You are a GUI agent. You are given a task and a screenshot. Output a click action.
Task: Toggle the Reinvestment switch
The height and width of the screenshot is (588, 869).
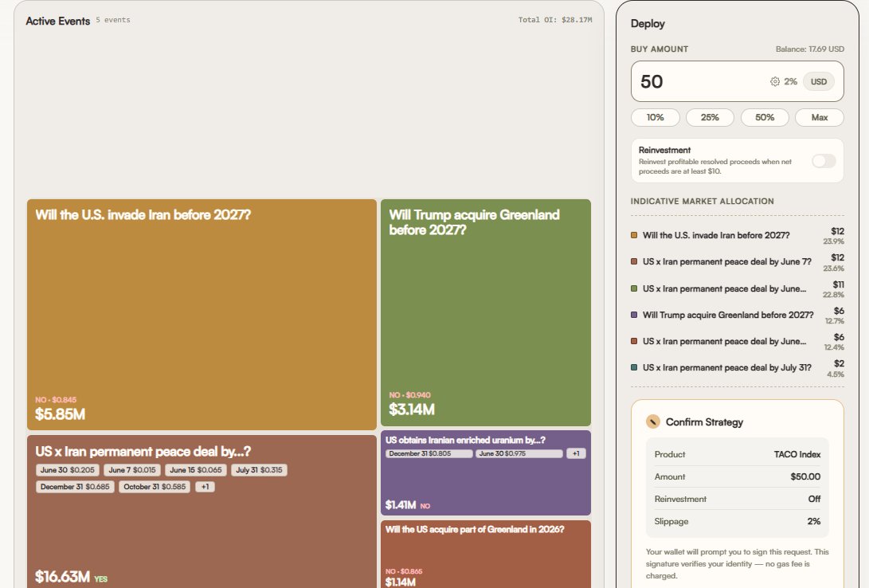[824, 161]
